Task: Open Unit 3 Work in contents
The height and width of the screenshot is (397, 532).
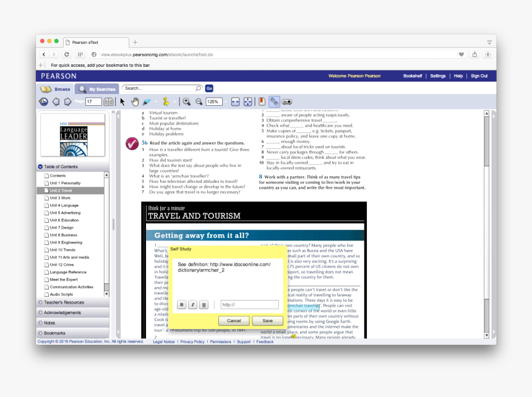Action: [60, 198]
